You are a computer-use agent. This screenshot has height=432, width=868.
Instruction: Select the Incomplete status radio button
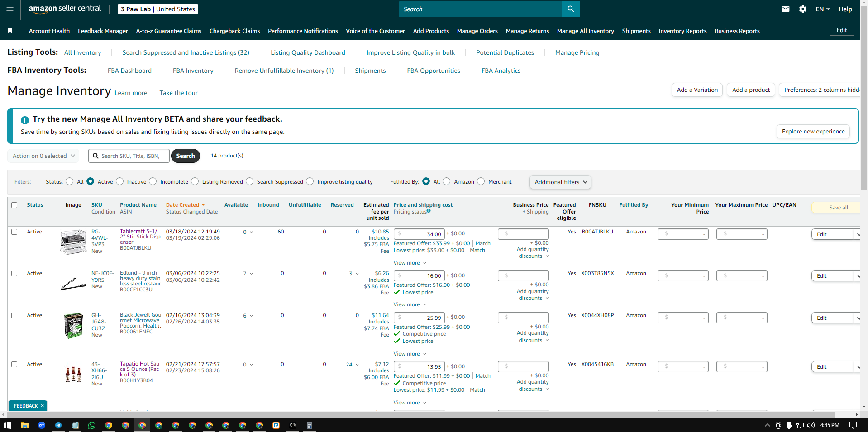153,181
